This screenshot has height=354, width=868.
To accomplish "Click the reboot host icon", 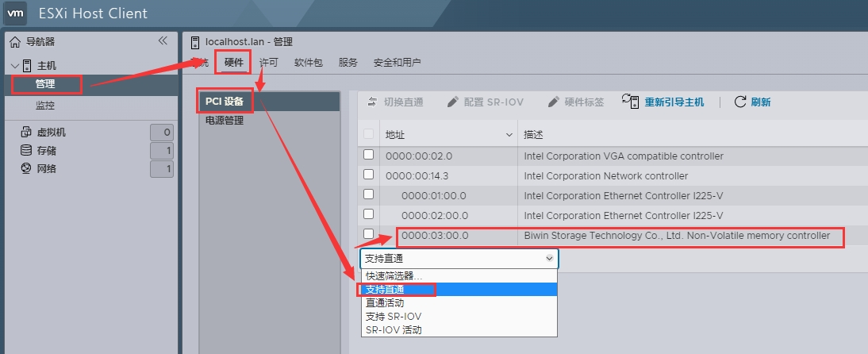I will (631, 101).
